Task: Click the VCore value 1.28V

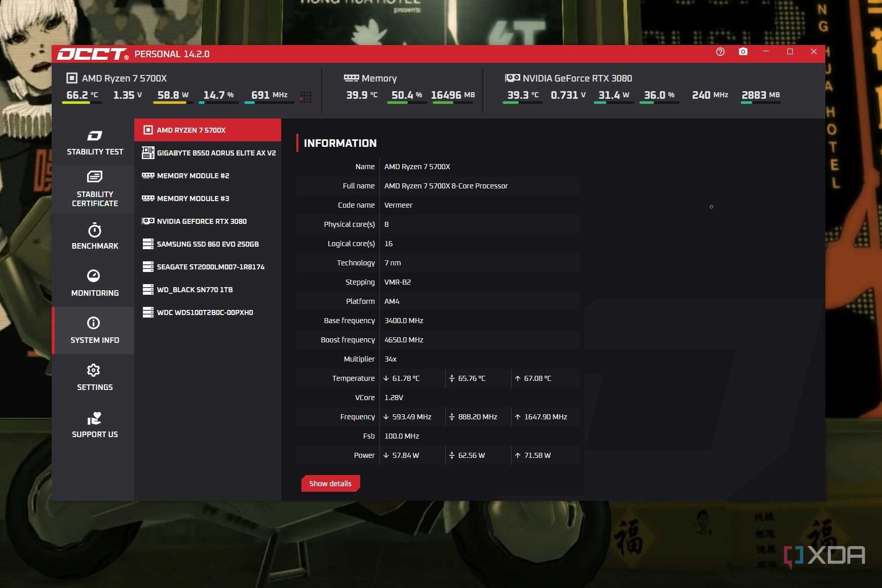Action: (394, 398)
